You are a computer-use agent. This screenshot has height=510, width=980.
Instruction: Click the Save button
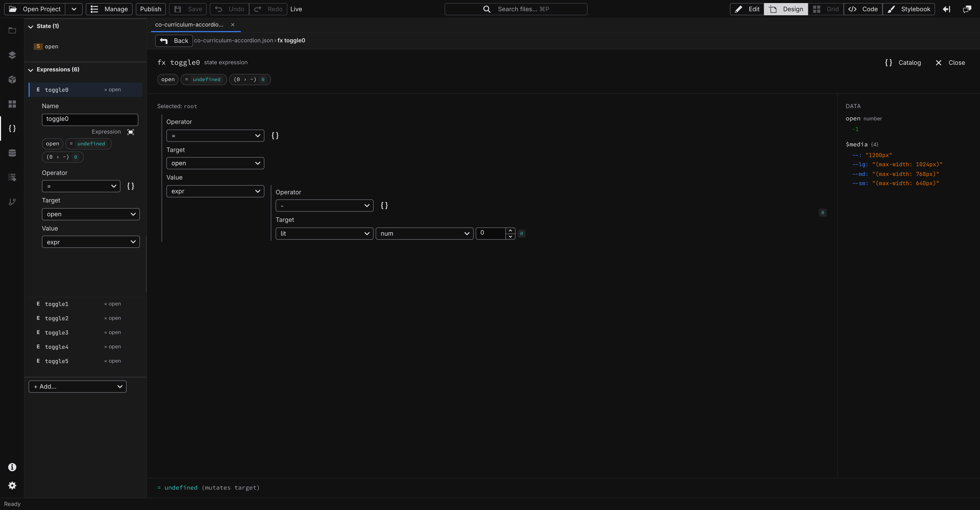point(188,9)
